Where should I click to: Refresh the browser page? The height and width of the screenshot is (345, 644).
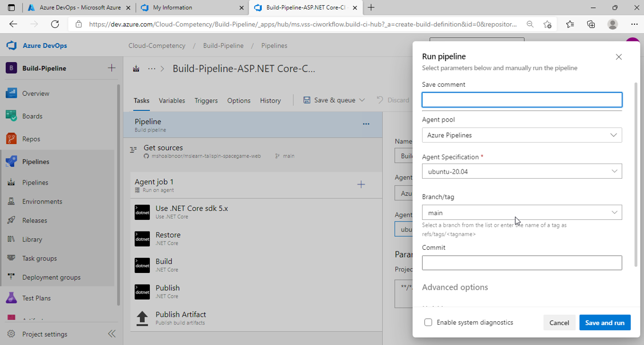[55, 24]
